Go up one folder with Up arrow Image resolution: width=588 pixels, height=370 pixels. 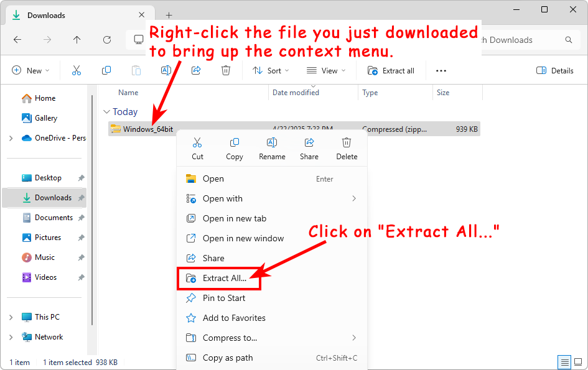[77, 40]
